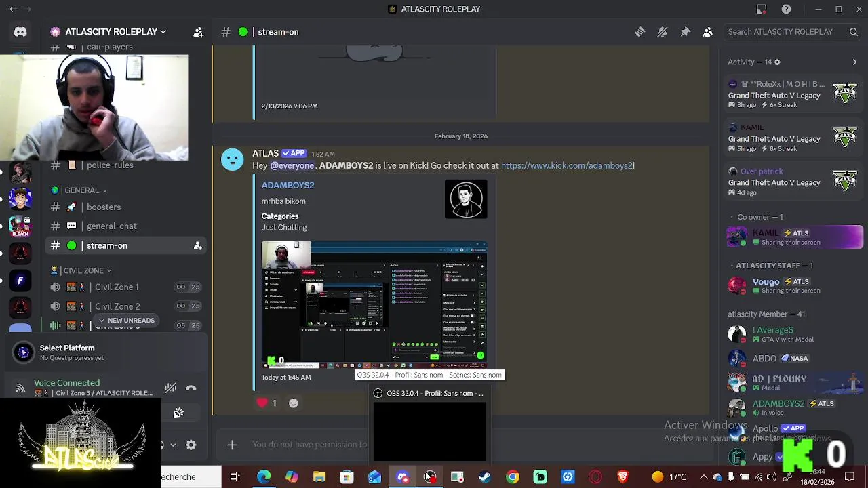The image size is (868, 488).
Task: Toggle noise suppression waveform icon
Action: pos(170,388)
